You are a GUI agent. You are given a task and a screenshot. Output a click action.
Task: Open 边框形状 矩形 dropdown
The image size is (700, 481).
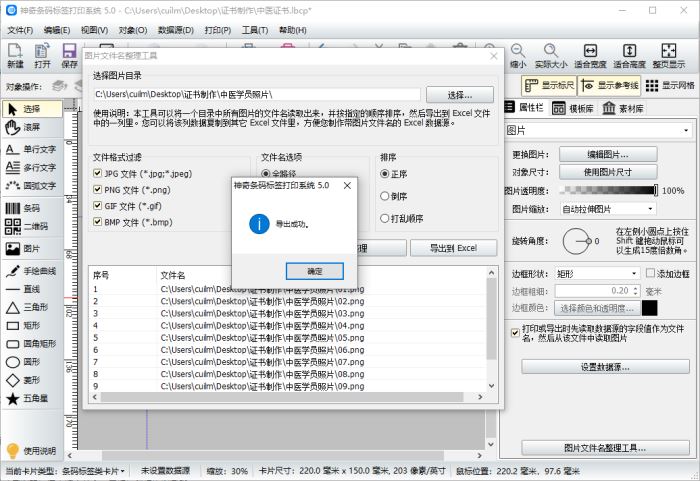click(598, 274)
